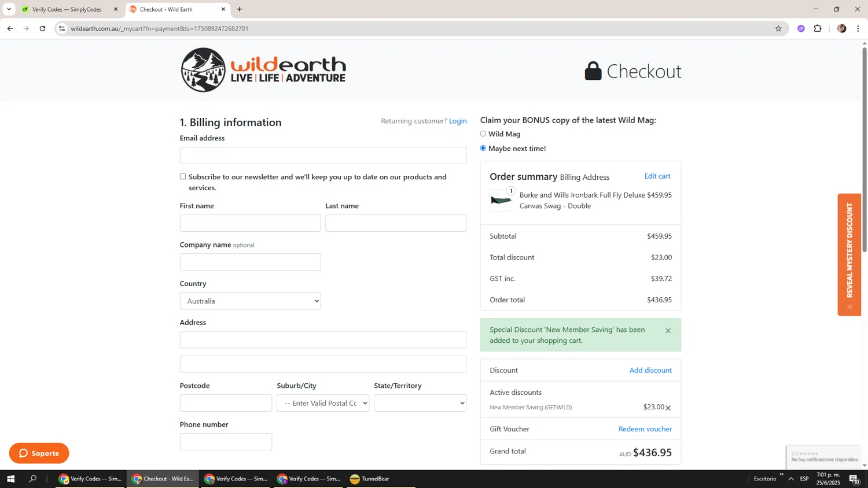
Task: Click Escritorio toolbar on taskbar
Action: pyautogui.click(x=765, y=479)
